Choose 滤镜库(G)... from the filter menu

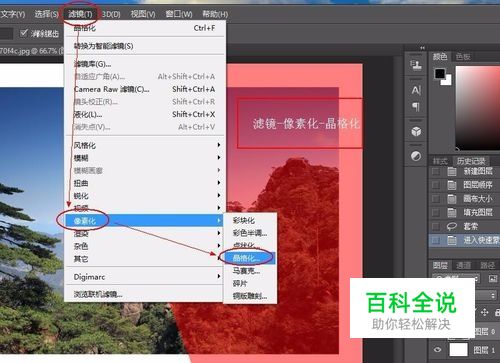145,64
